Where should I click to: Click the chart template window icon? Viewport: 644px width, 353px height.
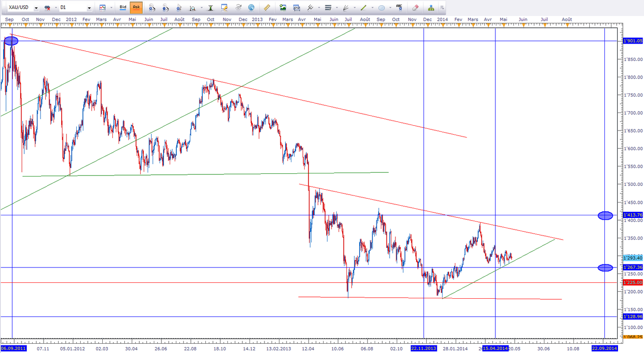pyautogui.click(x=297, y=8)
